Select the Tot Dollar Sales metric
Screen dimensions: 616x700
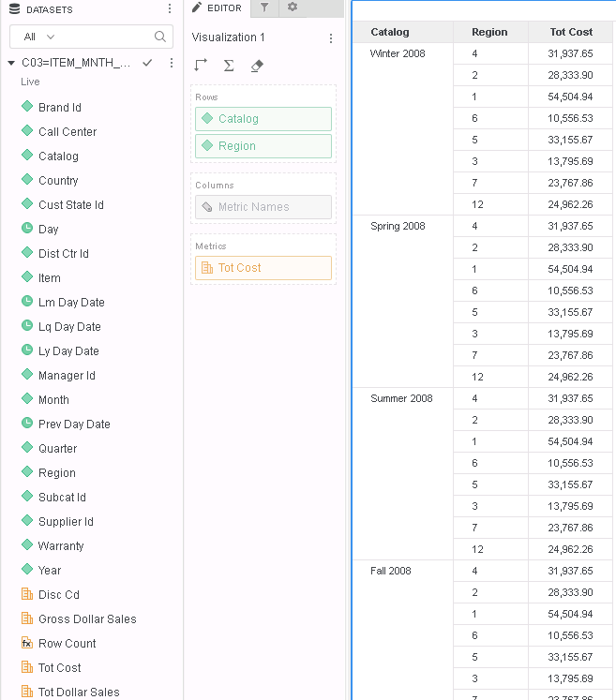pos(79,692)
